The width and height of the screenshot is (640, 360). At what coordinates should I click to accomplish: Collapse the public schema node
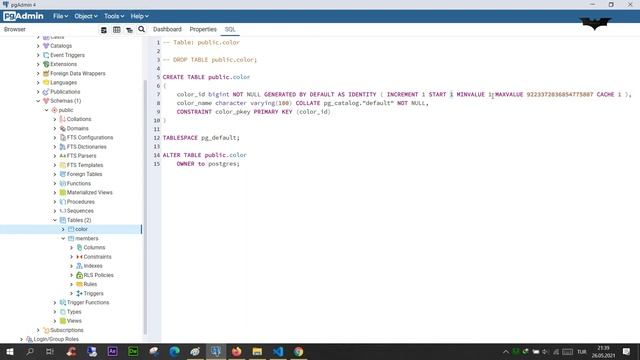(x=47, y=110)
